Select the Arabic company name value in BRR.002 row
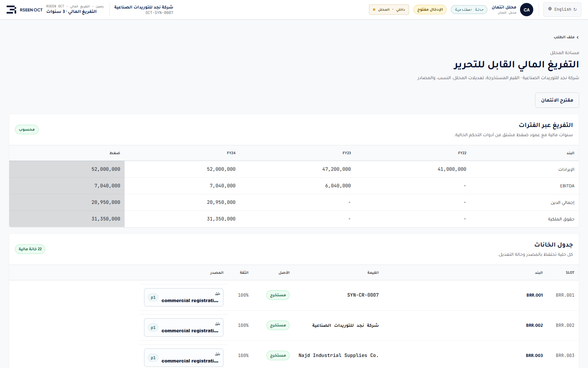Image resolution: width=588 pixels, height=368 pixels. pyautogui.click(x=345, y=325)
